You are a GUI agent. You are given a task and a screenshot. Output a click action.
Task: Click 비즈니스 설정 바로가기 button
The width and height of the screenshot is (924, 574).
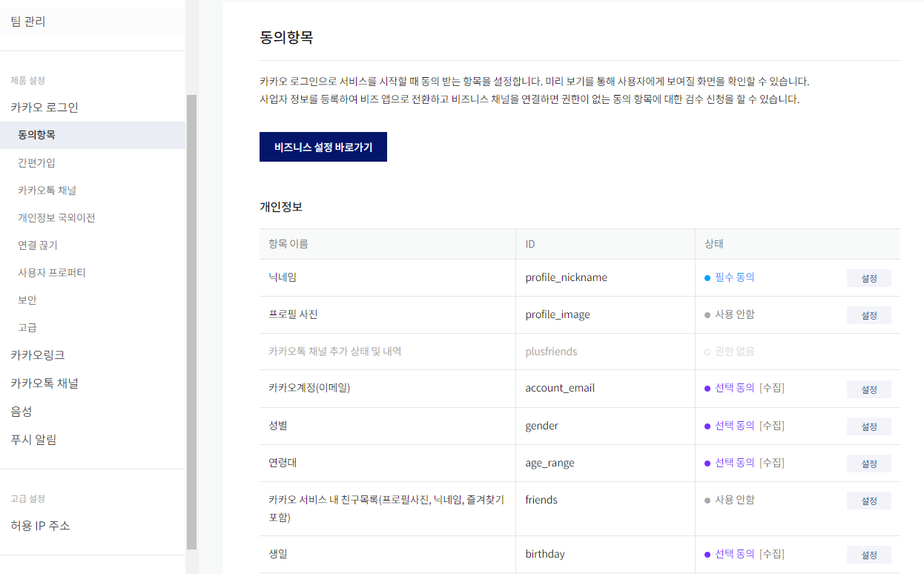323,147
